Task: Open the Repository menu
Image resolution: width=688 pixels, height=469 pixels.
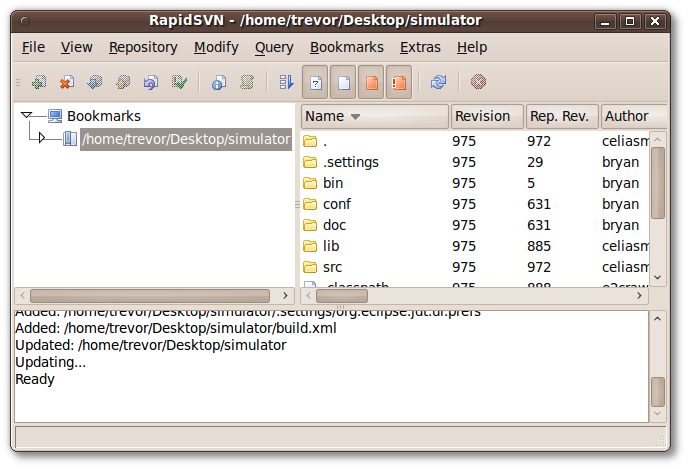Action: pyautogui.click(x=143, y=47)
